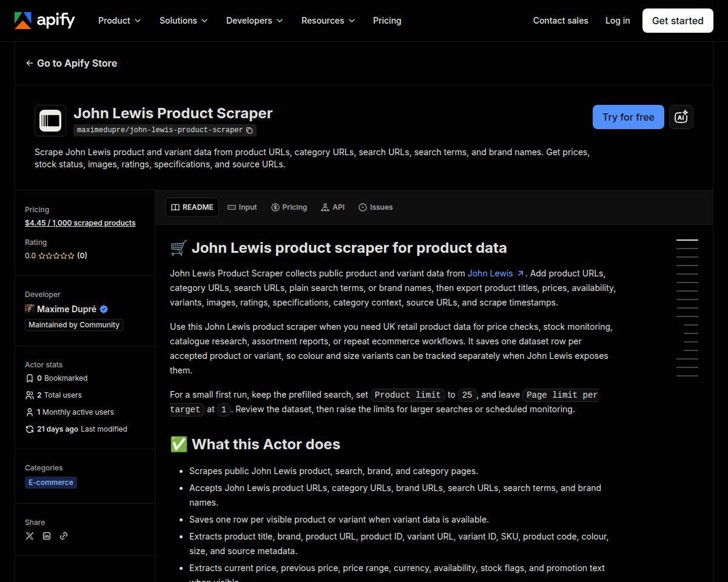The height and width of the screenshot is (582, 728).
Task: Click the '21 days ago Last modified' stat
Action: [76, 429]
